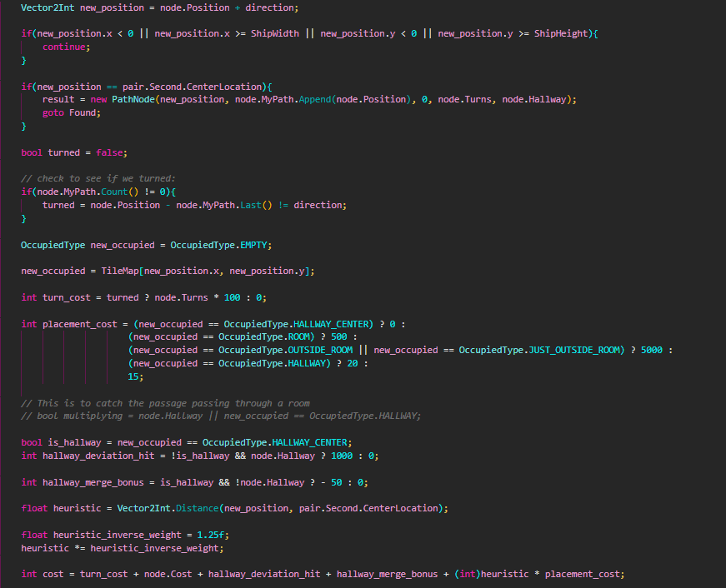Click '(int)heuristic * placement_cost' expression

click(x=537, y=574)
